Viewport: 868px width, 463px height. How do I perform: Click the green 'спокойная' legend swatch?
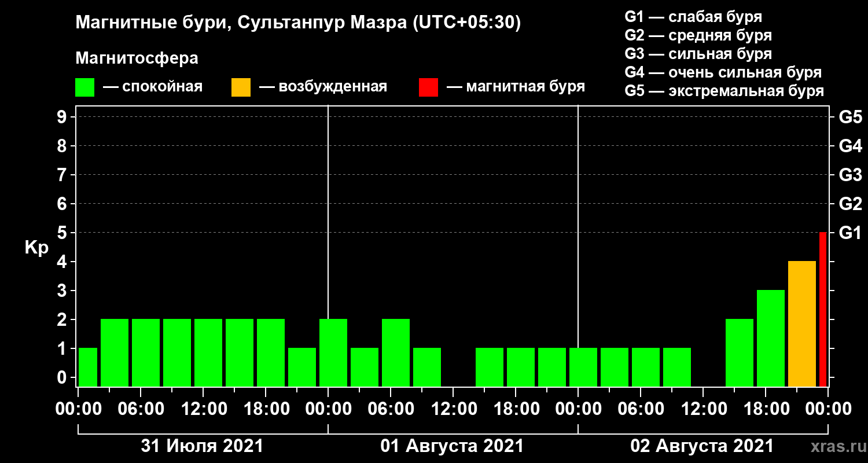[84, 87]
